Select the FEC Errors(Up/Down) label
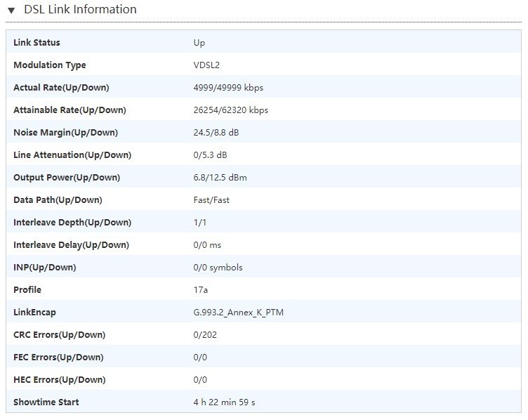Image resolution: width=528 pixels, height=420 pixels. coord(58,357)
